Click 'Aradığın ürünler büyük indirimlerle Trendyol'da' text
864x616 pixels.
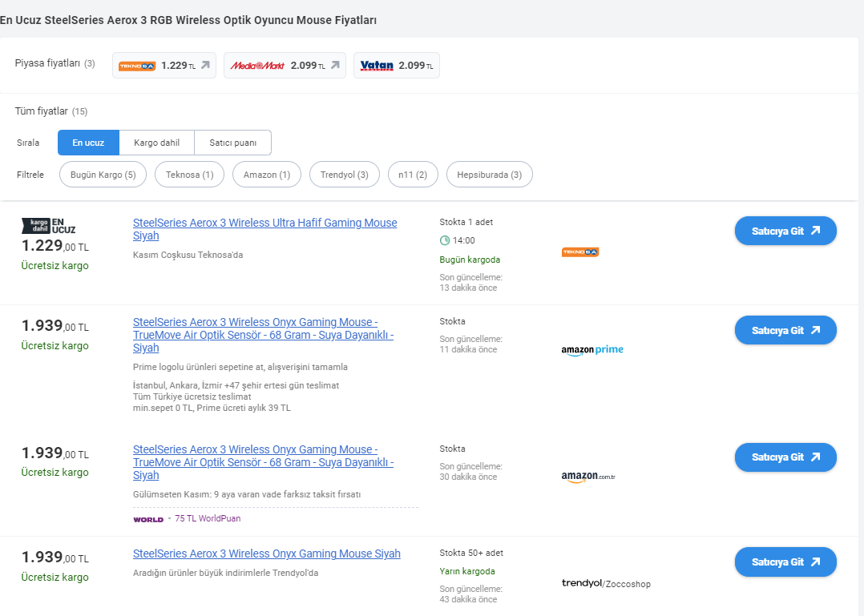[225, 573]
